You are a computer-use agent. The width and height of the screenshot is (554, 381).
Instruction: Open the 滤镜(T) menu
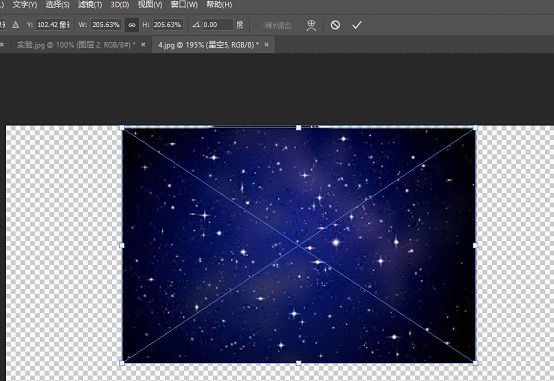(x=90, y=5)
